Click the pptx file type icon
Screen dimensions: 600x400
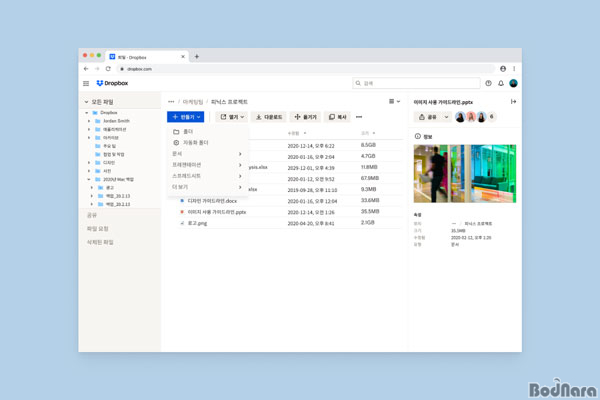(182, 212)
